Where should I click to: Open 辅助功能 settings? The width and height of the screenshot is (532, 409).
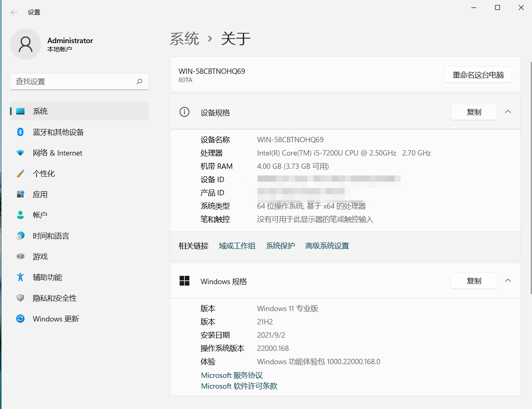click(x=79, y=277)
